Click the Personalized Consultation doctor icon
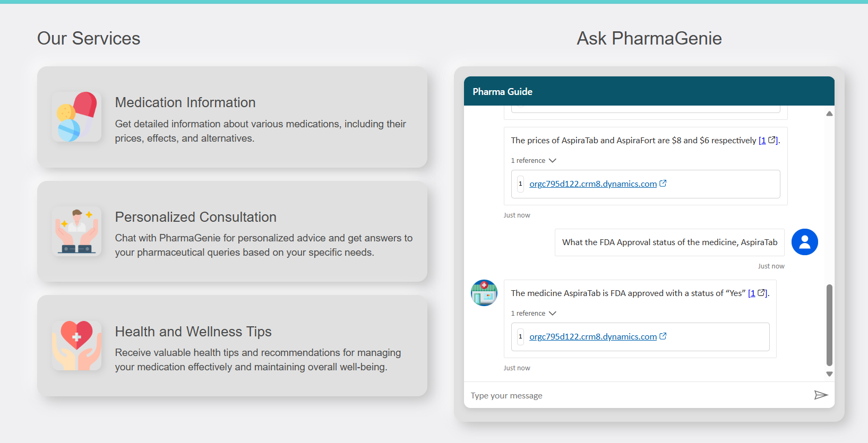Screen dimensions: 868x443 point(76,231)
